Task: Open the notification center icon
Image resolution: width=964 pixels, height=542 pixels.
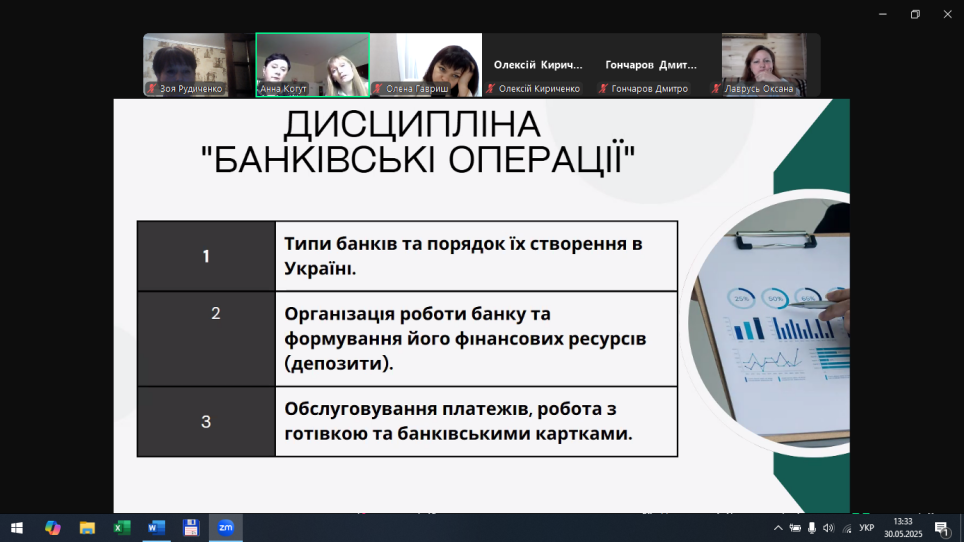Action: coord(941,527)
